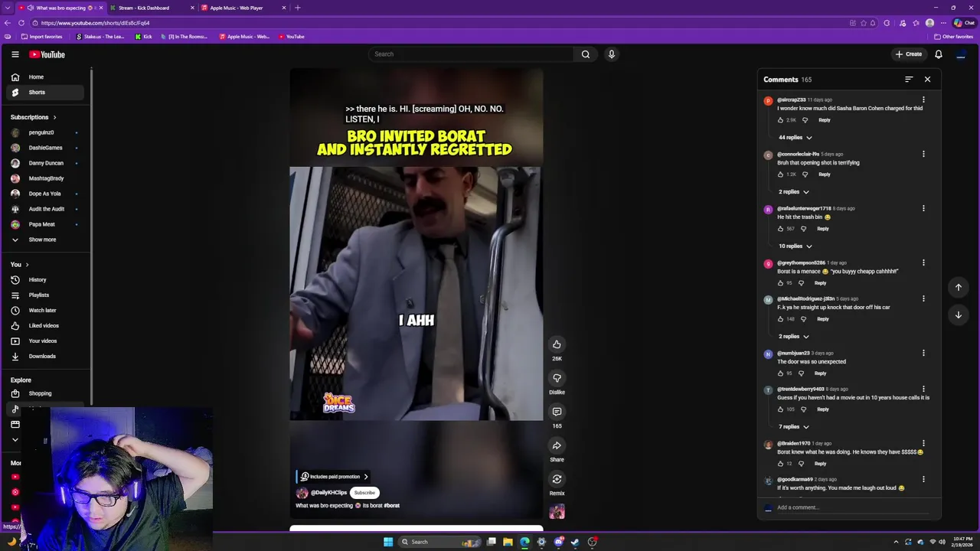Open File Explorer from the taskbar
The height and width of the screenshot is (551, 980).
pyautogui.click(x=508, y=542)
